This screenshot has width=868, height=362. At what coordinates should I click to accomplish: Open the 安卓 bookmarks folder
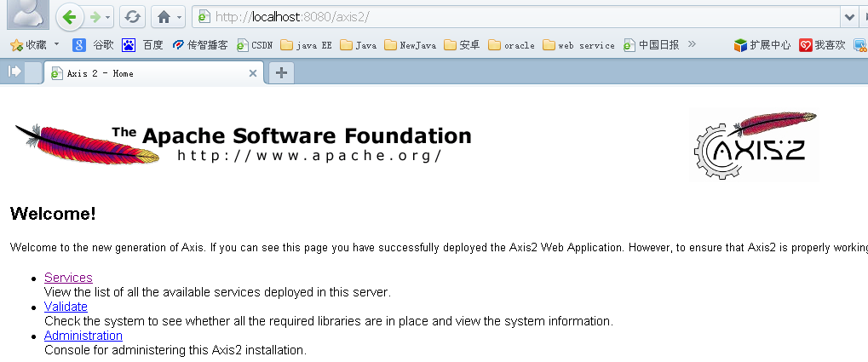point(462,45)
